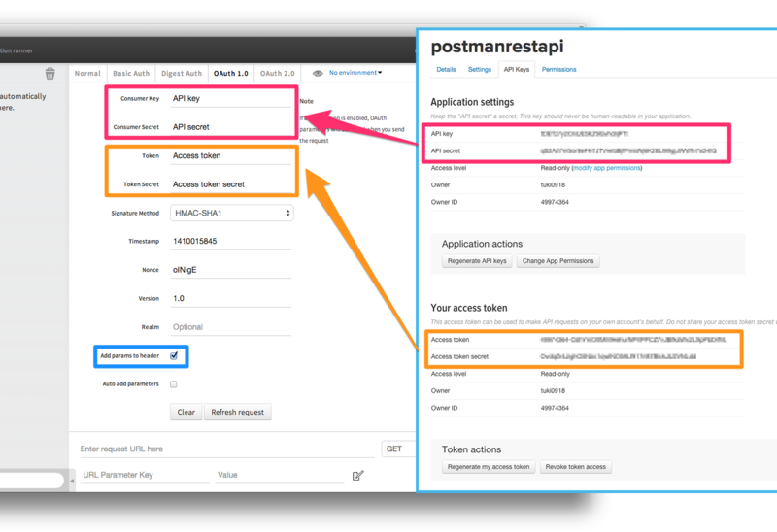Click the Consumer Secret input field

pos(231,127)
